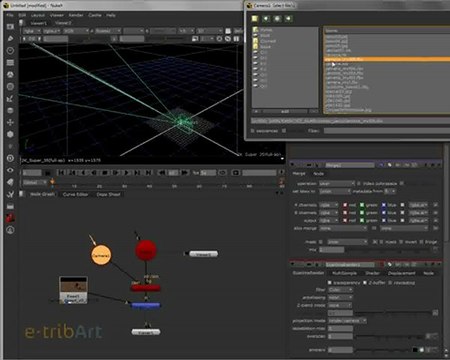Jump to the first frame
This screenshot has height=360, width=450.
61,173
